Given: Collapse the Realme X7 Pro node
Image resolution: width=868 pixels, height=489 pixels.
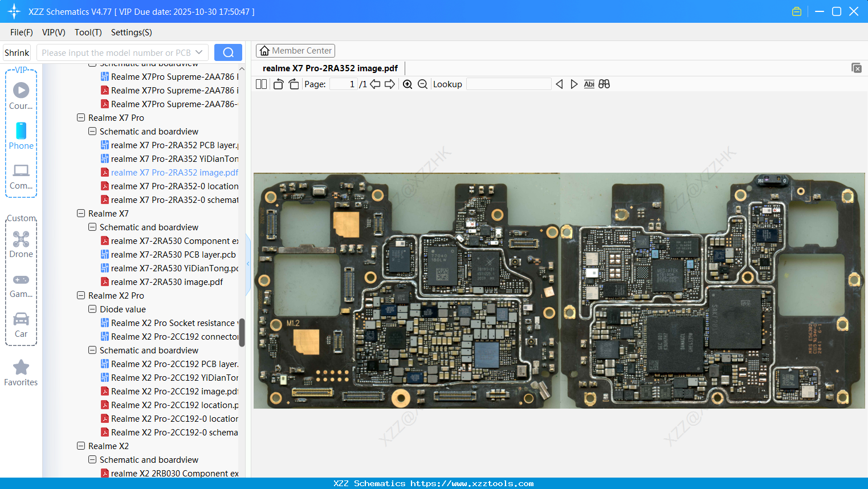Looking at the screenshot, I should click(x=81, y=118).
